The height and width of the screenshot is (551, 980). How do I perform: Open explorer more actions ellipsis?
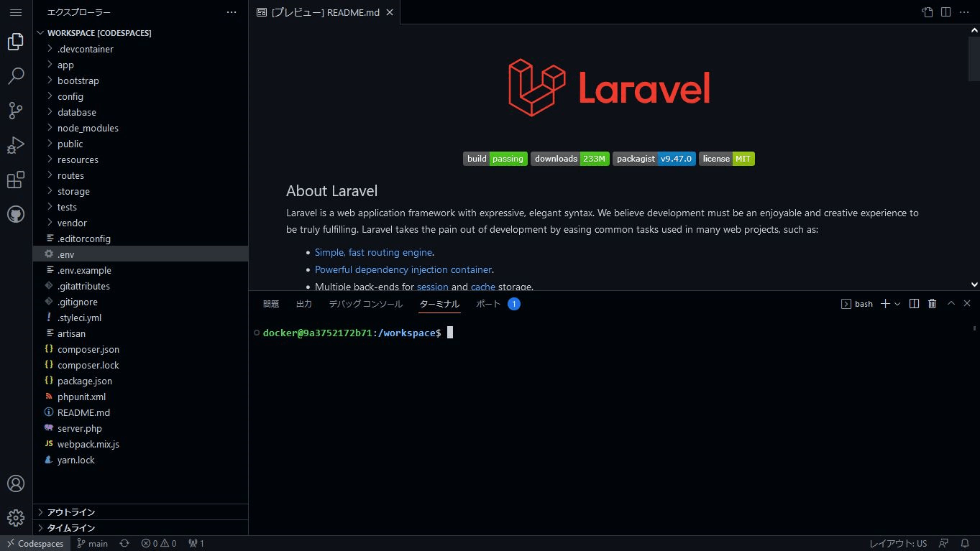coord(232,12)
